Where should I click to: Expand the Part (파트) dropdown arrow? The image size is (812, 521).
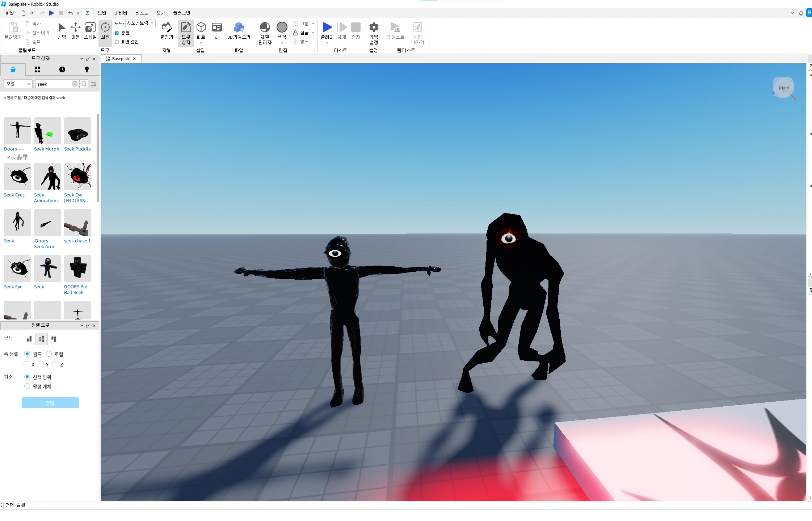pos(201,43)
